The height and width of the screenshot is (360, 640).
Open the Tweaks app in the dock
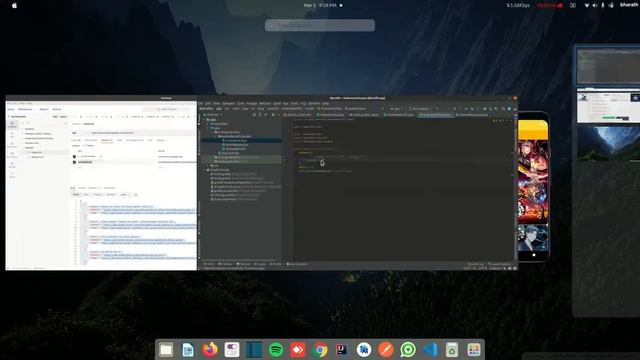point(232,350)
